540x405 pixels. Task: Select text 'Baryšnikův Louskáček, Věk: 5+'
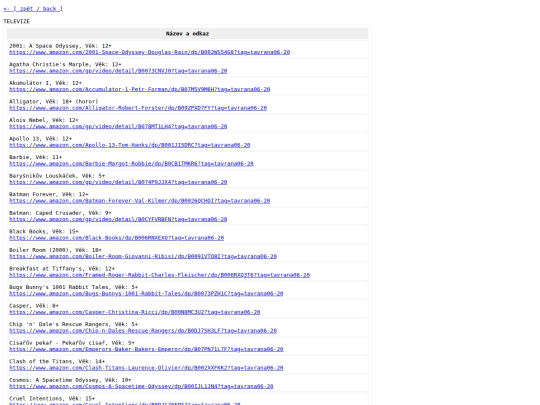pyautogui.click(x=57, y=176)
